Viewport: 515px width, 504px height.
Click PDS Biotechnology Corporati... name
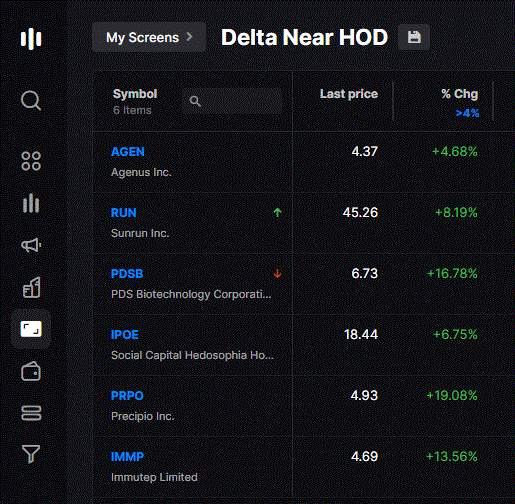coord(191,294)
